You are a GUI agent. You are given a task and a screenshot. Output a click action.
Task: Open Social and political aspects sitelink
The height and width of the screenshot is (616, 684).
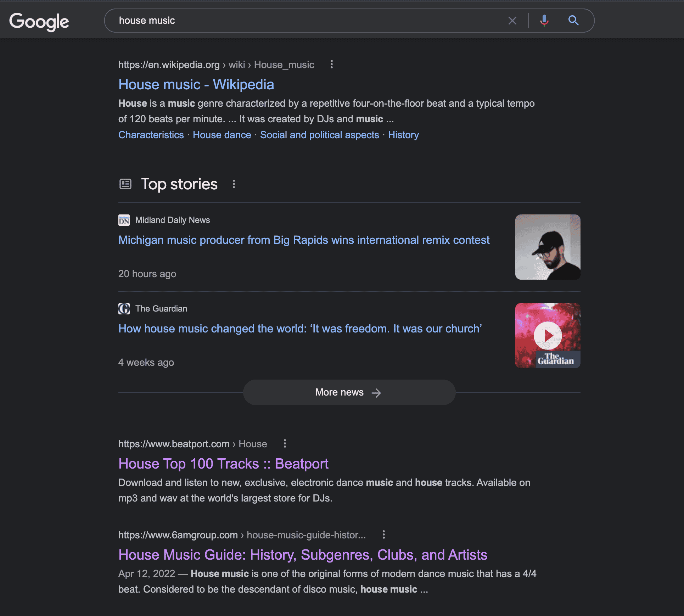(x=319, y=135)
